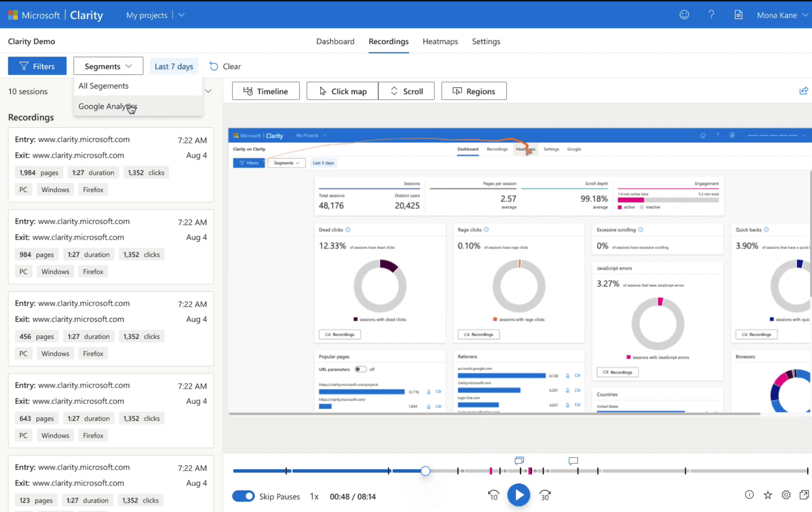The width and height of the screenshot is (812, 512).
Task: Switch to the Heatmaps tab
Action: (440, 41)
